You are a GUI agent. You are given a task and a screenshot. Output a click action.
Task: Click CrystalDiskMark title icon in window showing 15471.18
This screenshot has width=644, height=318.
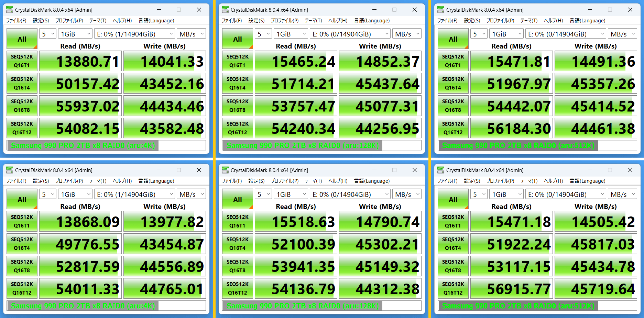(441, 170)
